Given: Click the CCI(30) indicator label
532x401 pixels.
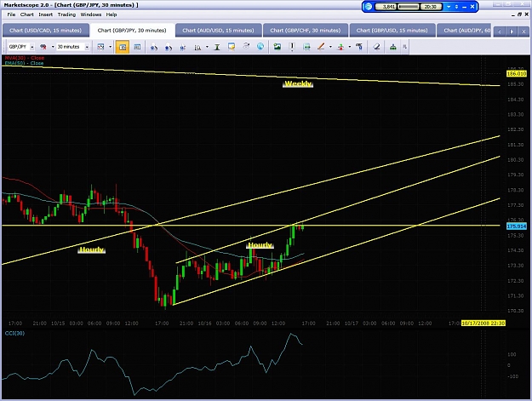Looking at the screenshot, I should click(x=14, y=333).
